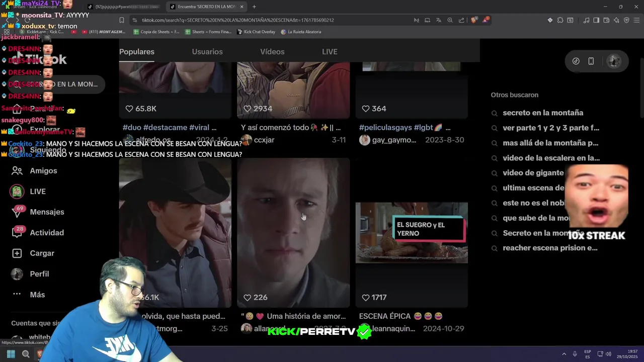Screen dimensions: 644x362
Task: Open the La Ruleta Aleatoria bookmark
Action: click(301, 32)
